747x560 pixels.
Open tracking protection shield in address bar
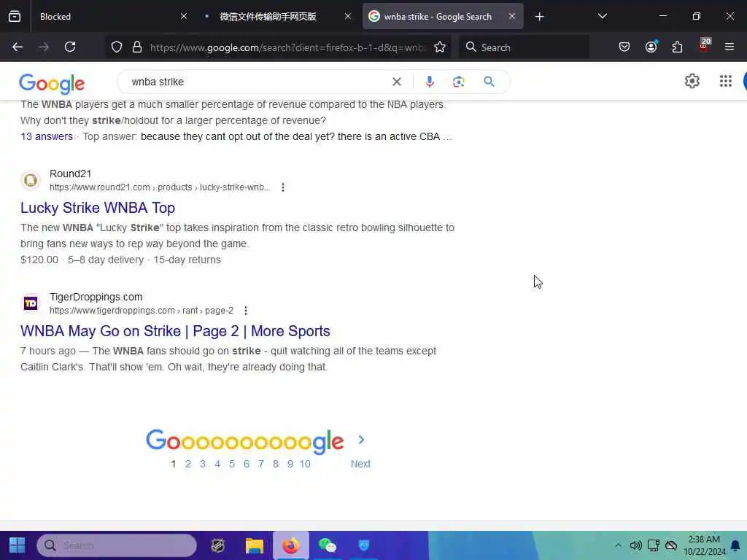click(117, 47)
